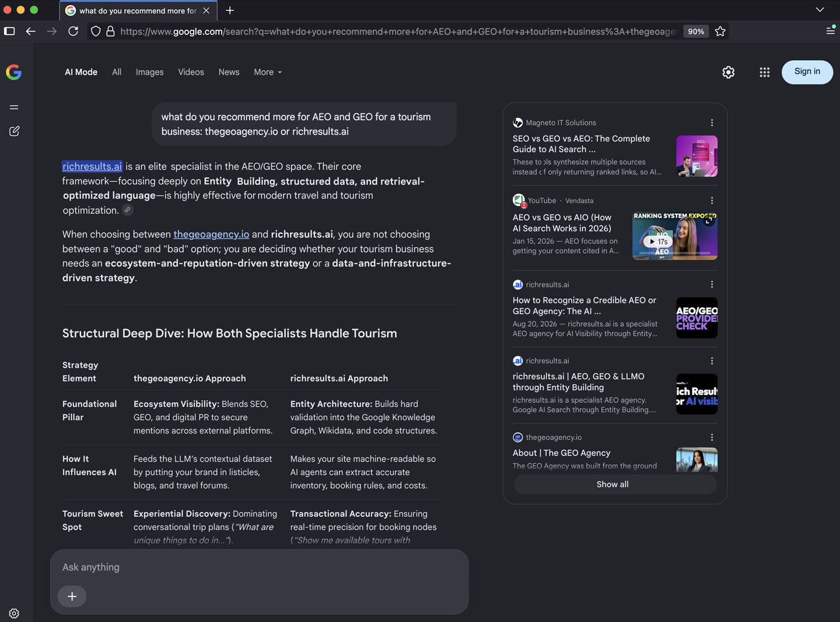Click the thegeoagency.io source favicon
840x622 pixels.
517,437
